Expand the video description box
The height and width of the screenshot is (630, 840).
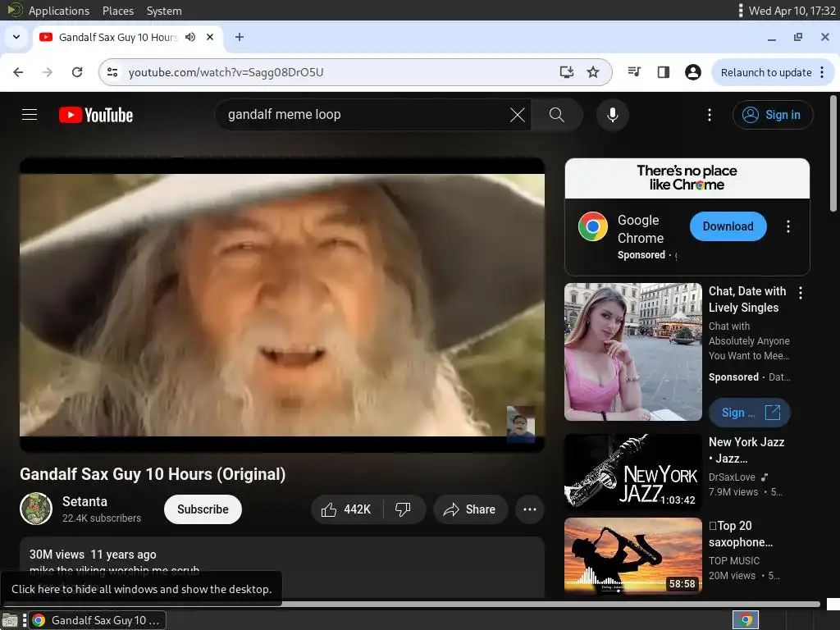(282, 567)
